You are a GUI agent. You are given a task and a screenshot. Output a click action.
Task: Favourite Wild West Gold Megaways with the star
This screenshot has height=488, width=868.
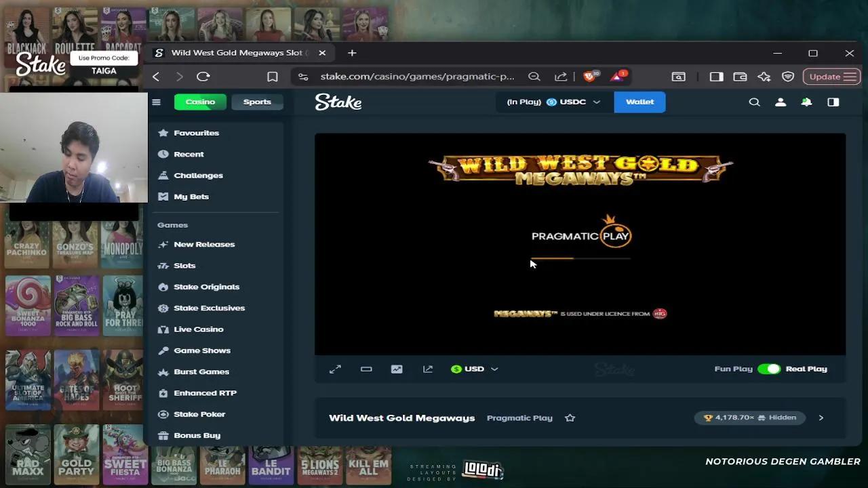click(x=570, y=418)
